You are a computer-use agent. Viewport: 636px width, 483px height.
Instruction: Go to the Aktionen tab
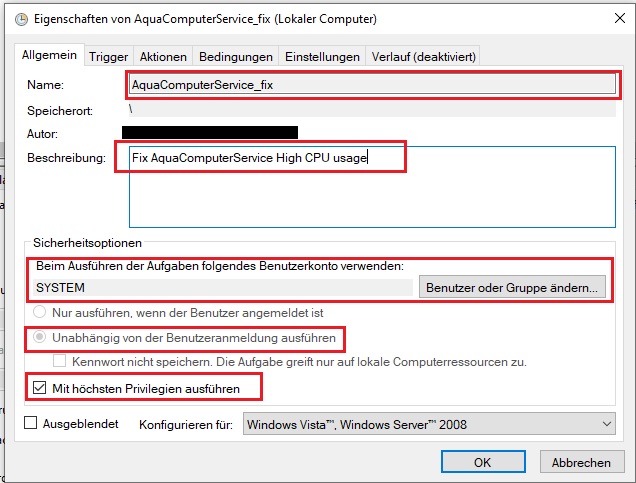163,57
